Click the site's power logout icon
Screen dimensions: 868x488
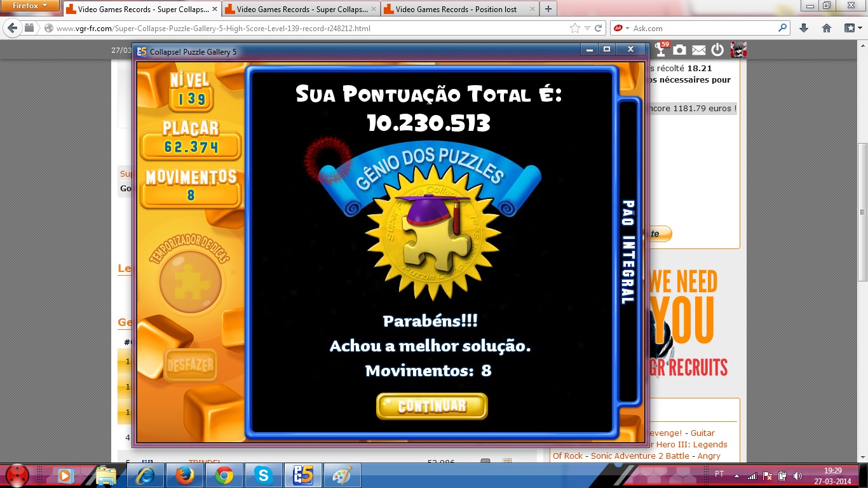click(717, 50)
